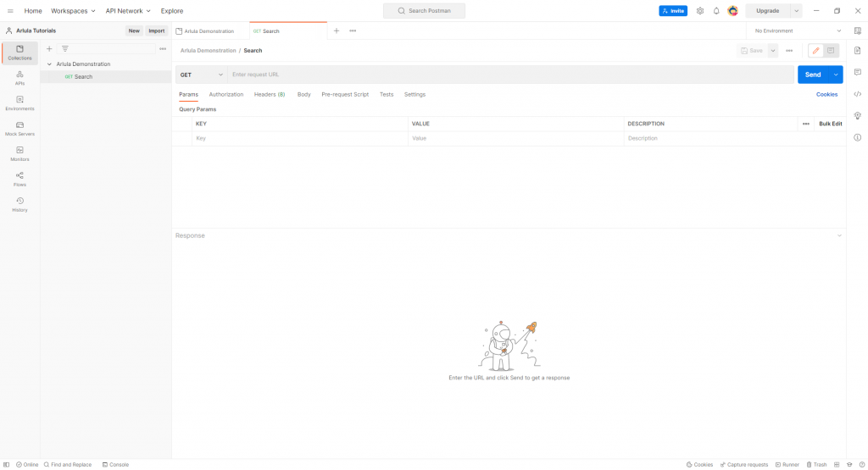
Task: Click the Upgrade button
Action: (x=768, y=11)
